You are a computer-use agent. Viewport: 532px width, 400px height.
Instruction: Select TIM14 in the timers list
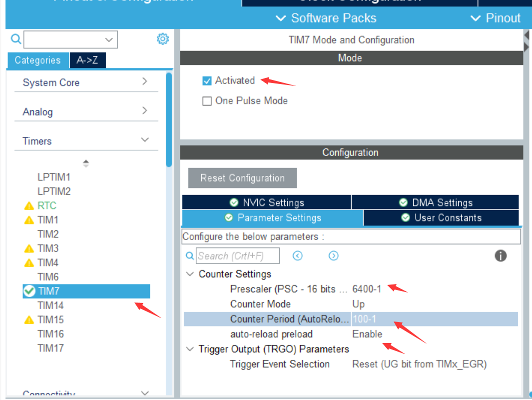pos(50,305)
